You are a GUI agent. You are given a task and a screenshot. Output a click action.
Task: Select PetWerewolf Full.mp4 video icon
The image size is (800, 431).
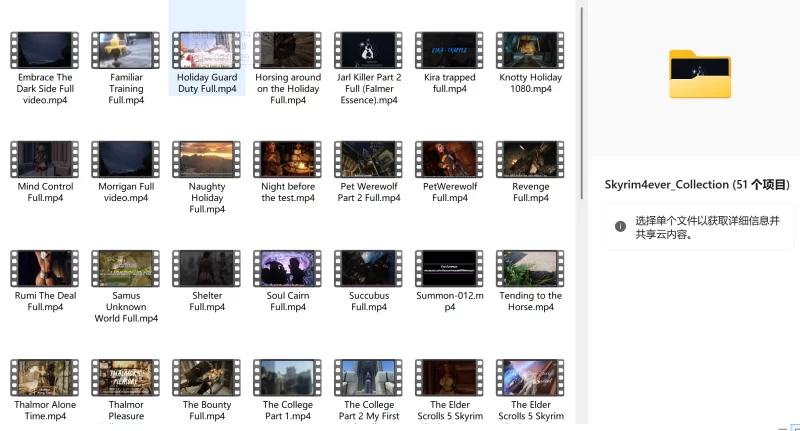click(449, 159)
